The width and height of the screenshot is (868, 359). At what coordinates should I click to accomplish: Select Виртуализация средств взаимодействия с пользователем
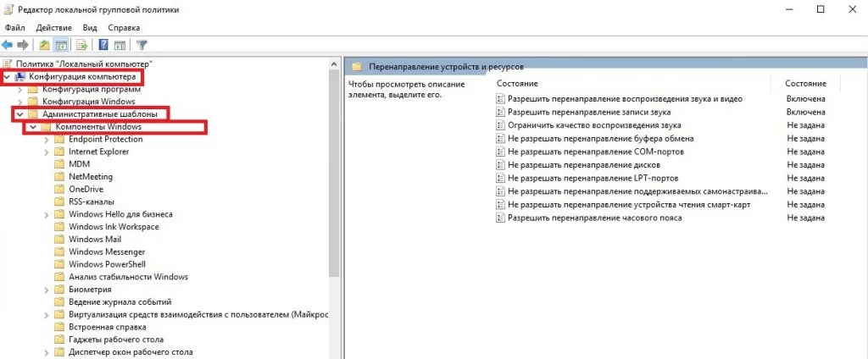pyautogui.click(x=198, y=315)
